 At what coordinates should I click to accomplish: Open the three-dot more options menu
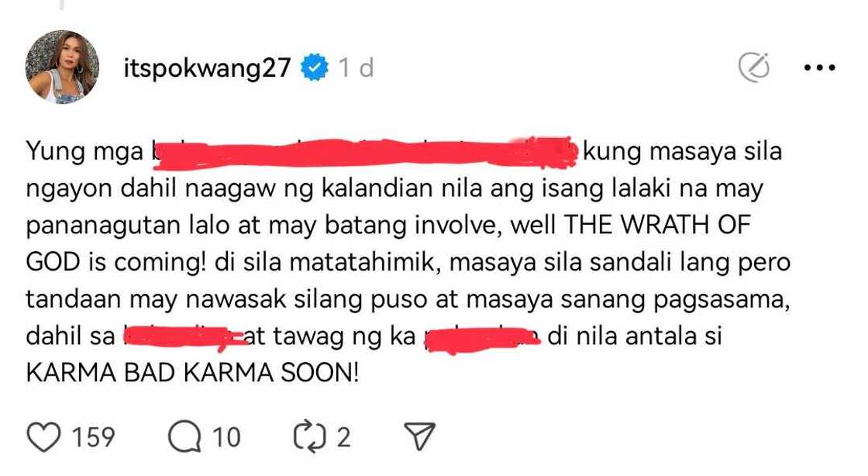[819, 67]
